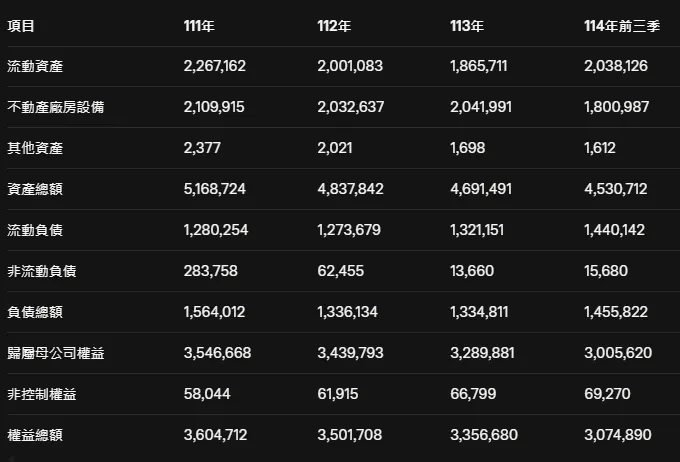
Task: Select the 3,074,890 total equity cell
Action: coord(618,435)
